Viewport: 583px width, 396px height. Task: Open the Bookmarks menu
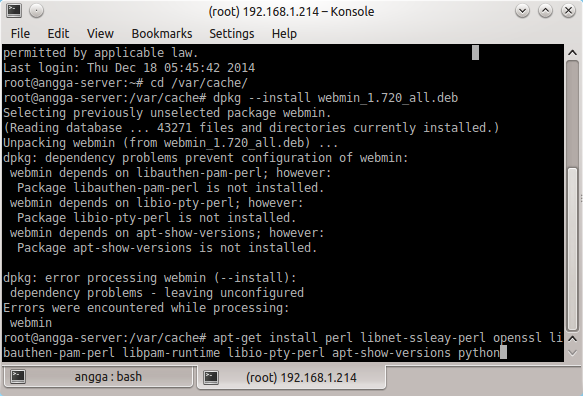tap(162, 34)
